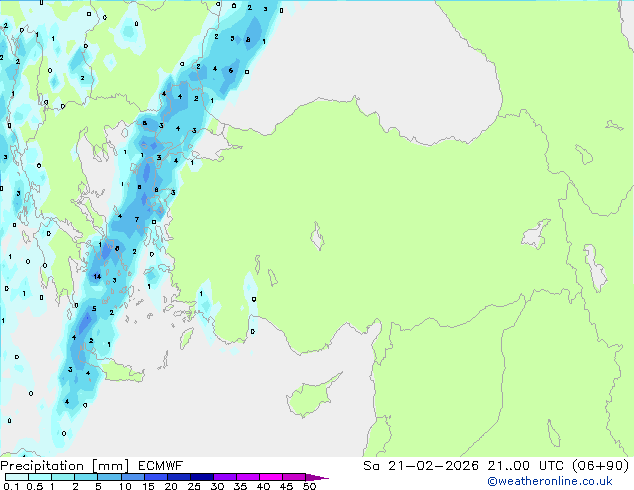Click the "25" legend scale label
The image size is (634, 490).
click(194, 486)
